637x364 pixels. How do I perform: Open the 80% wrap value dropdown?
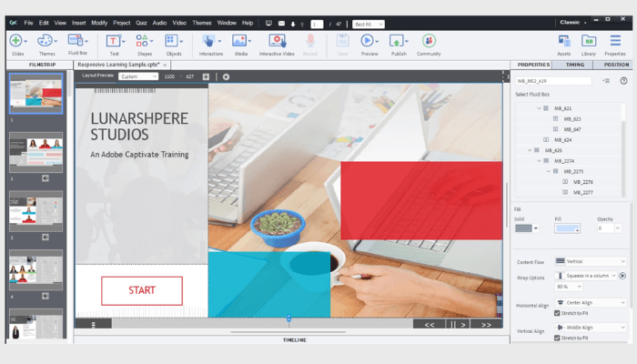click(x=569, y=287)
